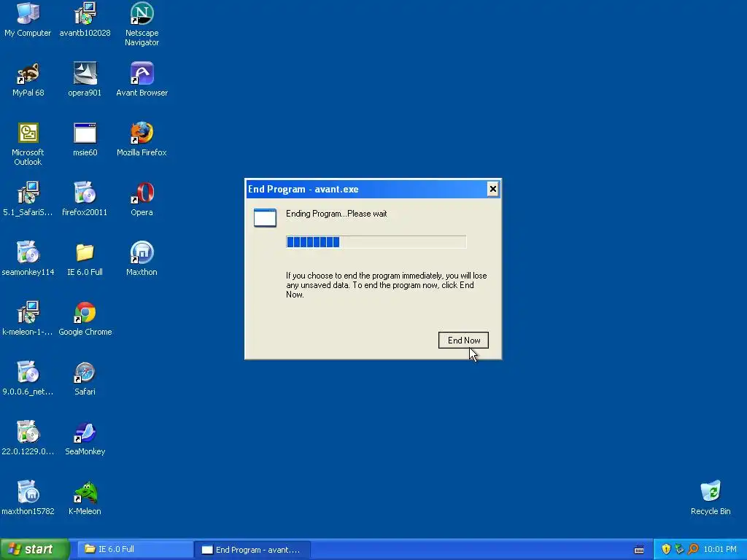The image size is (747, 560).
Task: Open the Start menu
Action: pyautogui.click(x=34, y=549)
